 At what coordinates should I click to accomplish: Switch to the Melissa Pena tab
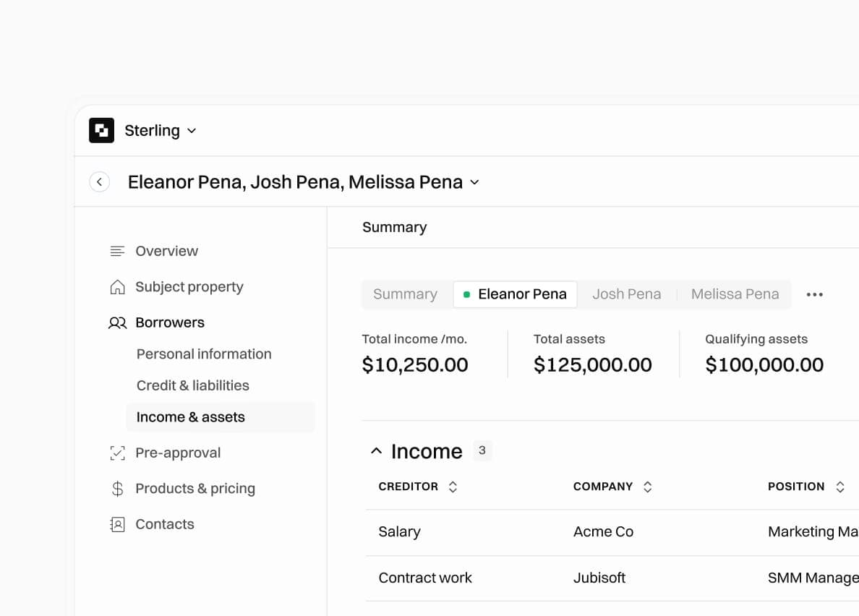[x=735, y=294]
